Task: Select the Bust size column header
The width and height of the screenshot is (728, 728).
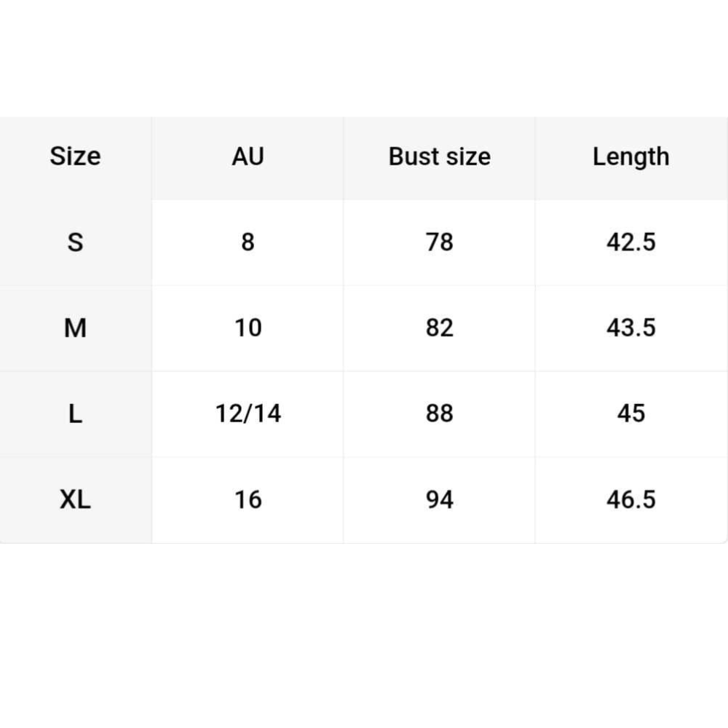Action: (439, 157)
